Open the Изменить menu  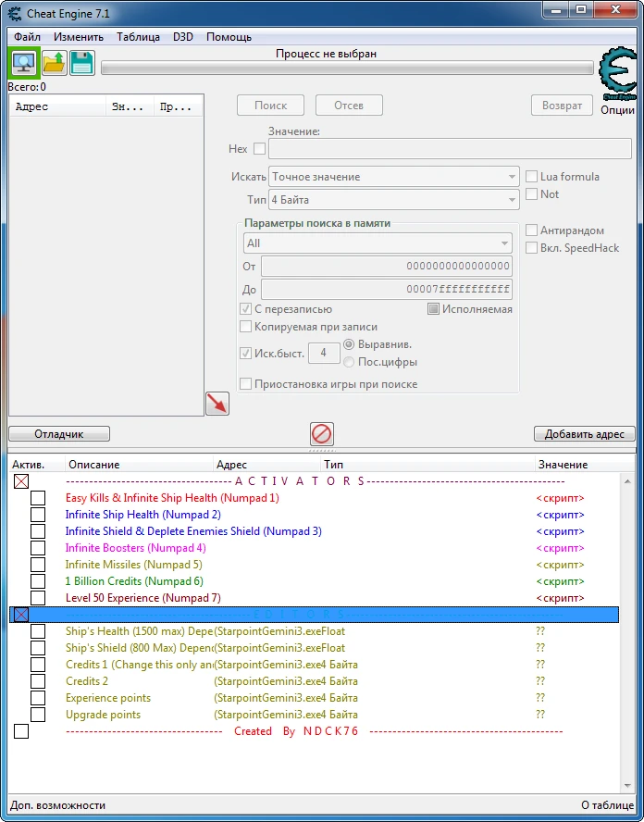coord(79,37)
